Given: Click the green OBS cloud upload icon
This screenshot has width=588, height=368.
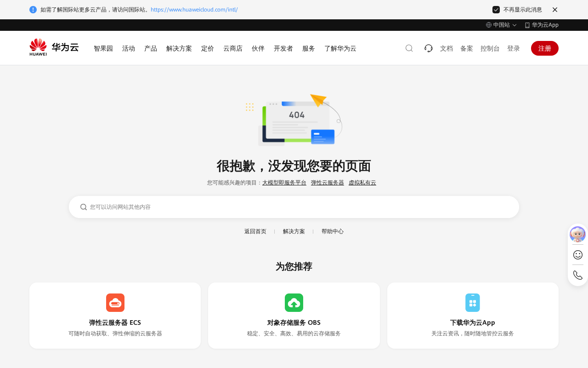Looking at the screenshot, I should [x=294, y=303].
